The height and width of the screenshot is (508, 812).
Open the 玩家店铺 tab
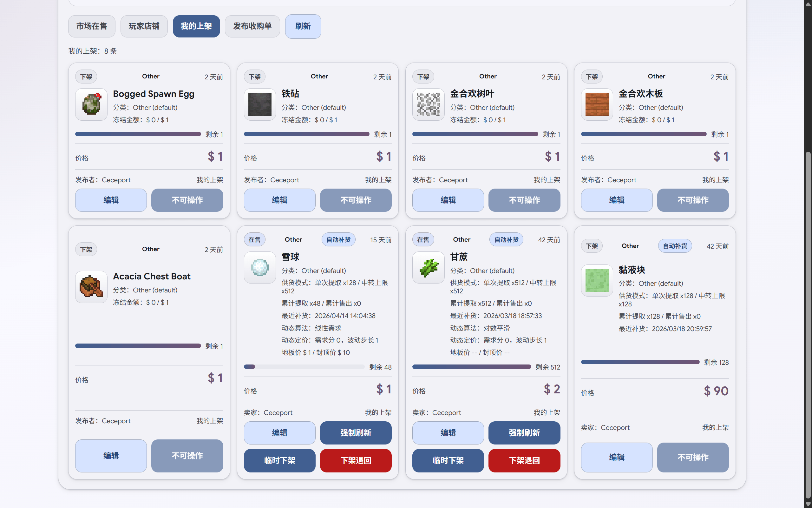[x=144, y=26]
